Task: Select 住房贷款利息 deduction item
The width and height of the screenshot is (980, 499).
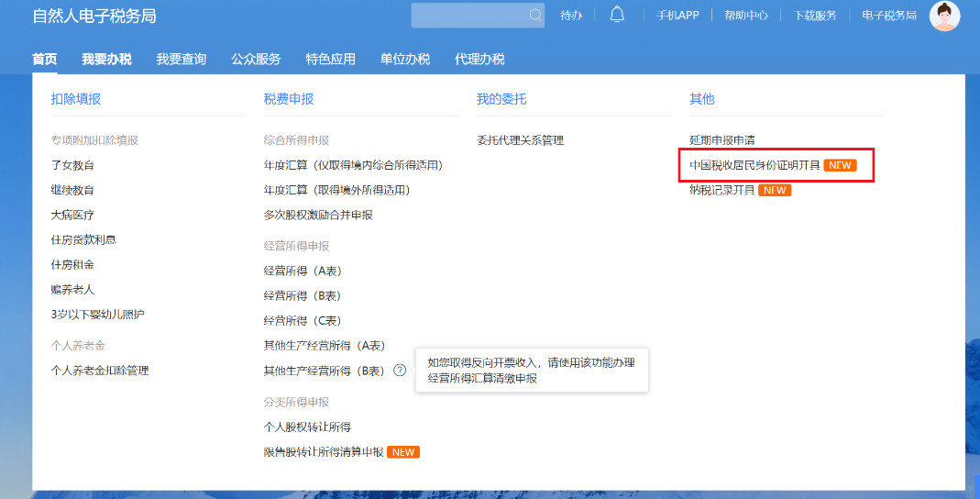Action: click(x=83, y=239)
